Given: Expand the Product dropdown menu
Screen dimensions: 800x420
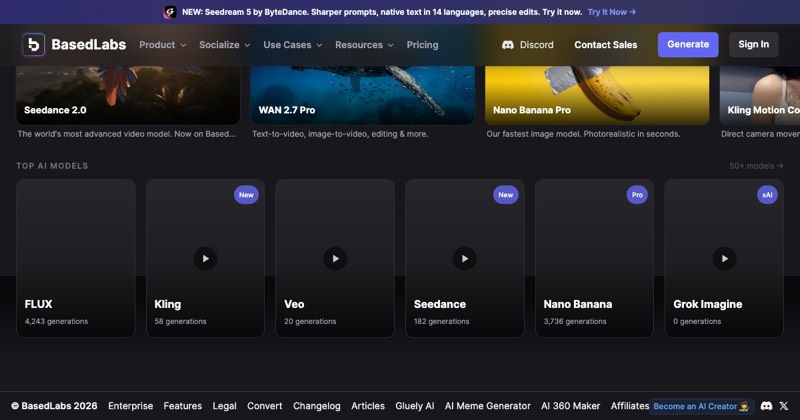Looking at the screenshot, I should [163, 45].
